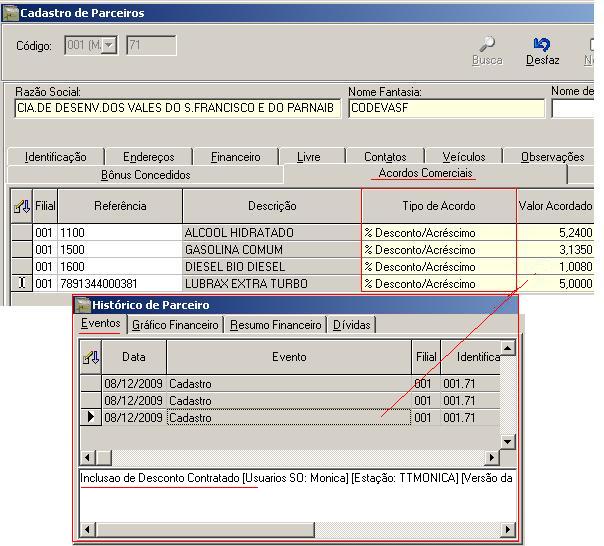This screenshot has width=604, height=546.
Task: Open the Gráfico Financeiro tab
Action: [175, 325]
